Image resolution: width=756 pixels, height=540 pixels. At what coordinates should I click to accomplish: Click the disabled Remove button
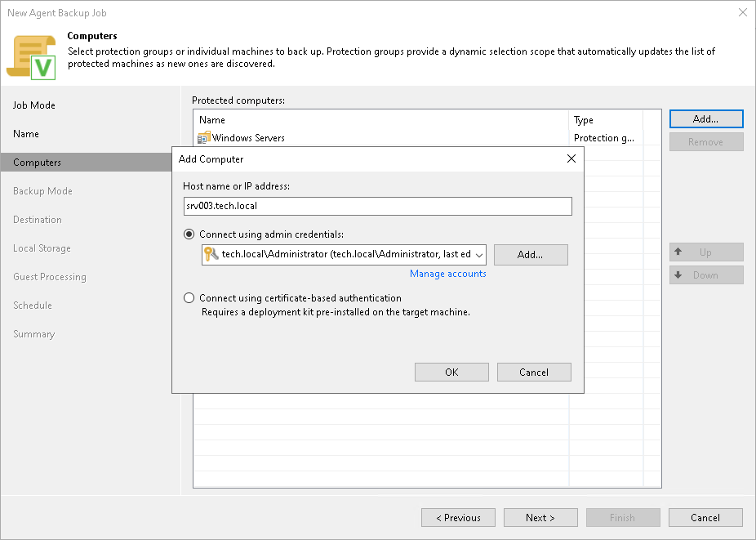pyautogui.click(x=706, y=142)
